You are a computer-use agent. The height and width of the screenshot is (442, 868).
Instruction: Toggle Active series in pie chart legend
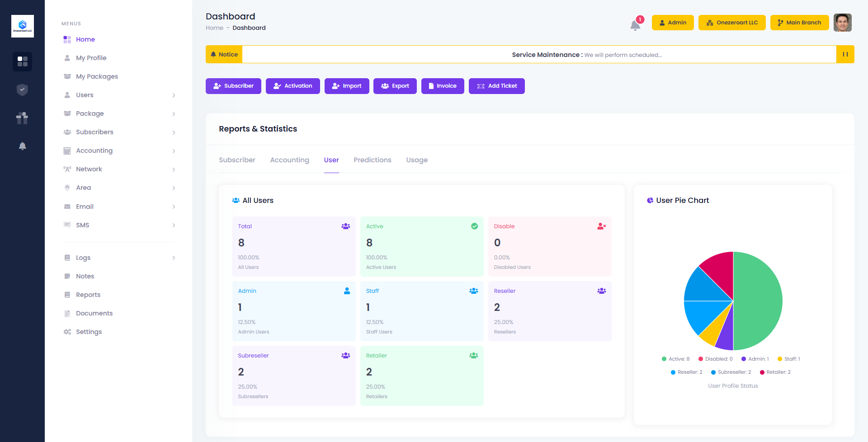(x=675, y=359)
